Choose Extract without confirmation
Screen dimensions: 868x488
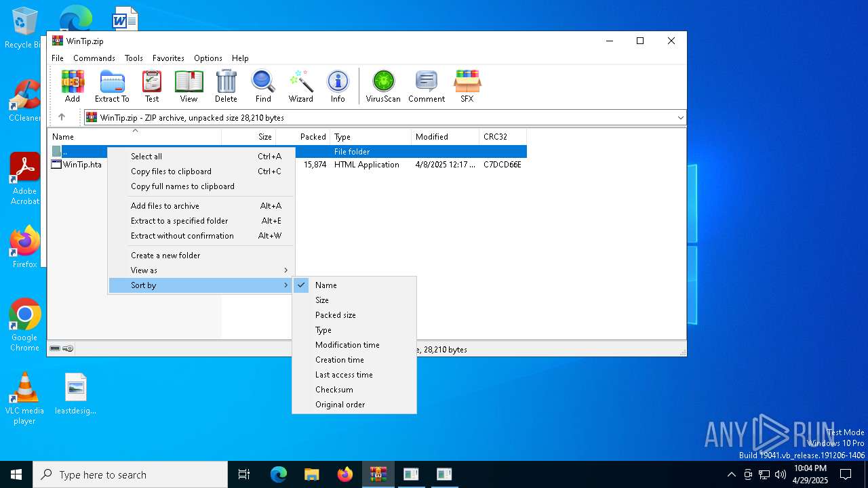tap(201, 236)
